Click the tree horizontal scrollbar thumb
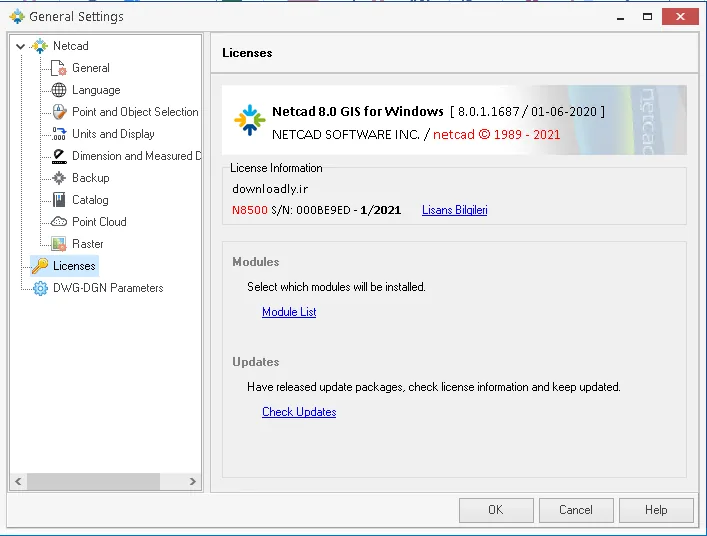Image resolution: width=707 pixels, height=536 pixels. (93, 481)
